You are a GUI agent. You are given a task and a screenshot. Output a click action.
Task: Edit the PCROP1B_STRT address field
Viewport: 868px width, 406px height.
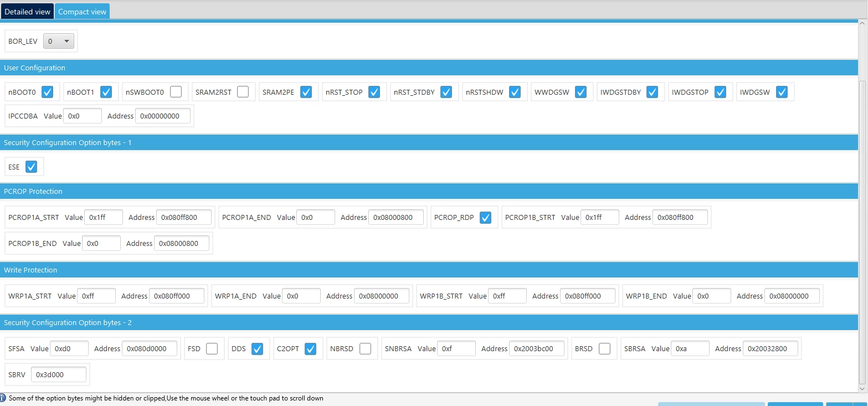[680, 217]
